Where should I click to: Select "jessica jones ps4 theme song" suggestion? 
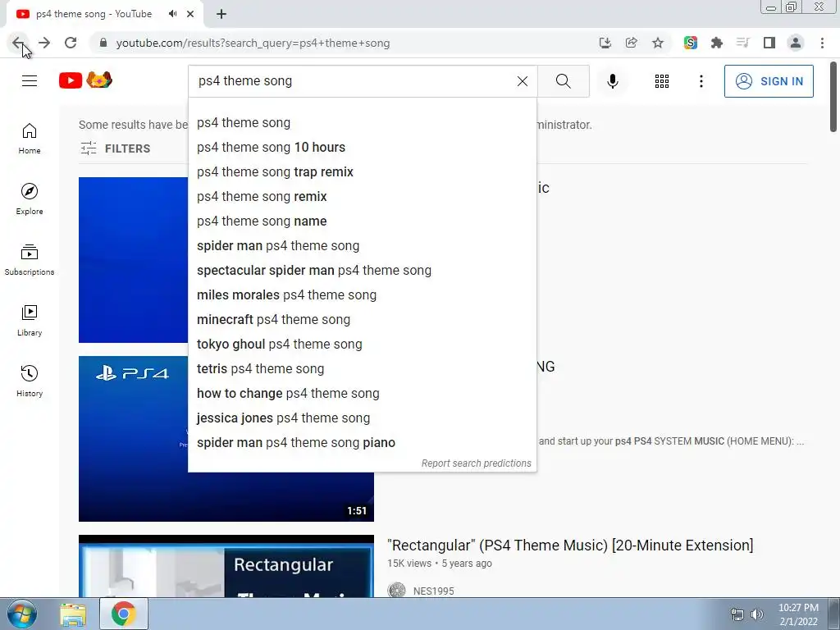pyautogui.click(x=362, y=418)
